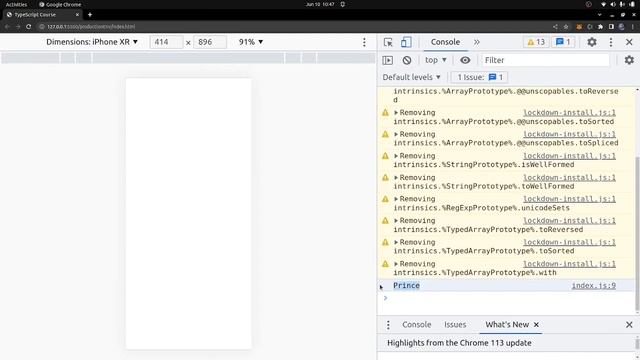Expand the TypedArrayPrototype toReversed warning
Image resolution: width=640 pixels, height=360 pixels.
pos(396,220)
